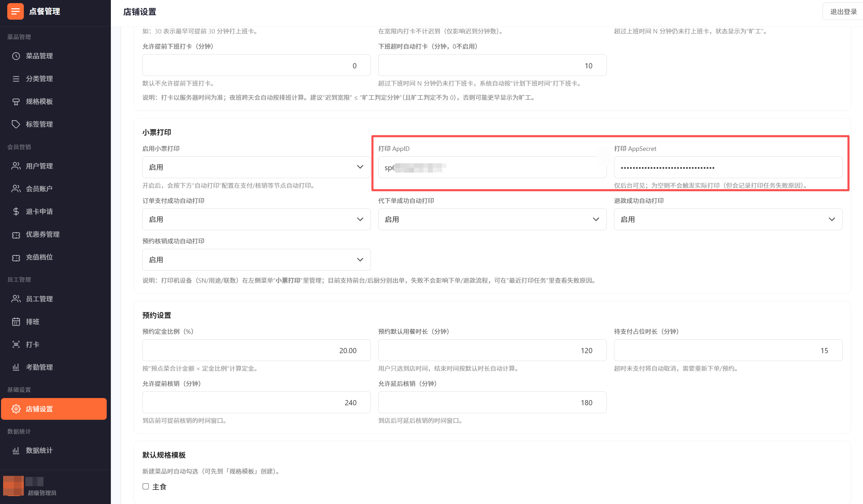
Task: Click the 退出登录 button
Action: (843, 12)
